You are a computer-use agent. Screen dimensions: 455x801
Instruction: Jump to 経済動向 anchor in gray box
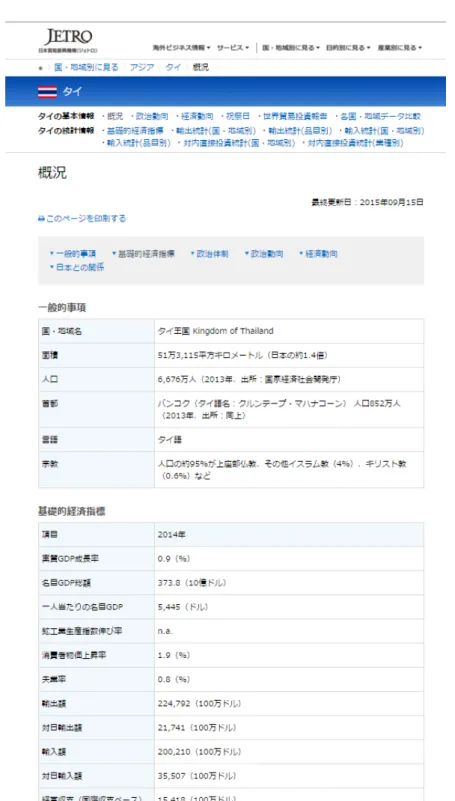tap(321, 254)
